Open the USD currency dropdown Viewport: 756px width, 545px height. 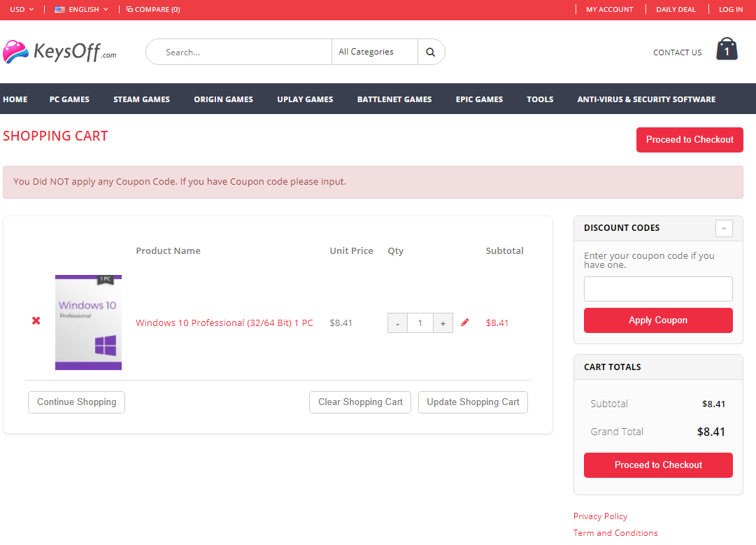[22, 9]
